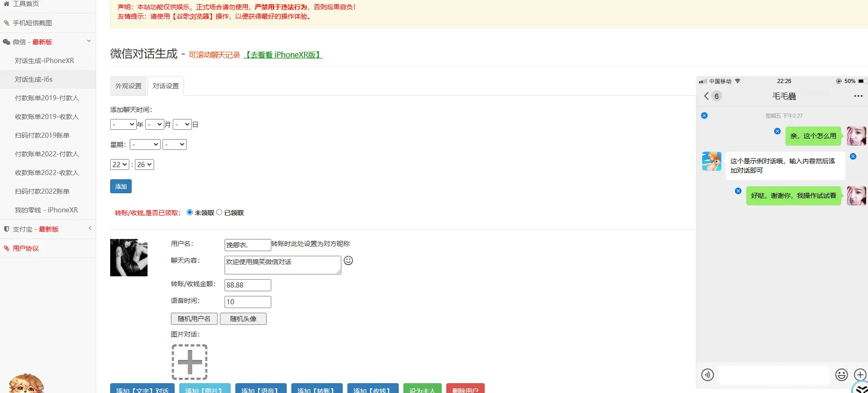Click the plus icon in phone chat bar
Screen dimensions: 868x393
860,375
